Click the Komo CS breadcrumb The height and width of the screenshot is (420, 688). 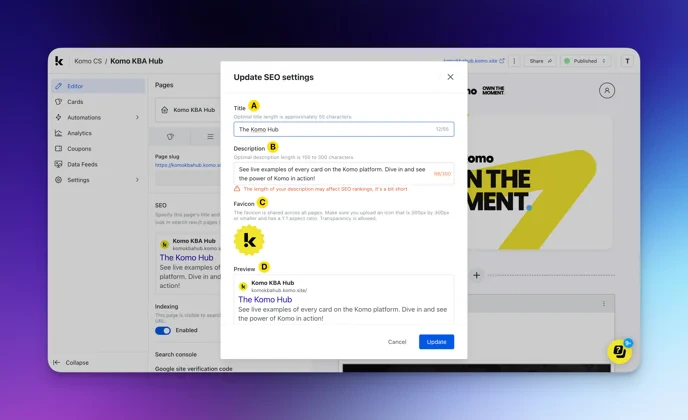(x=88, y=61)
